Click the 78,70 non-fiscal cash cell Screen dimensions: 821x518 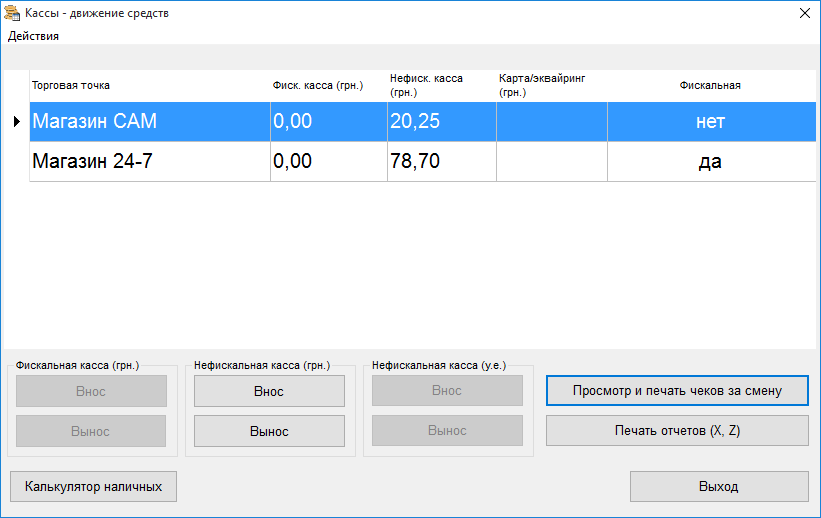441,161
